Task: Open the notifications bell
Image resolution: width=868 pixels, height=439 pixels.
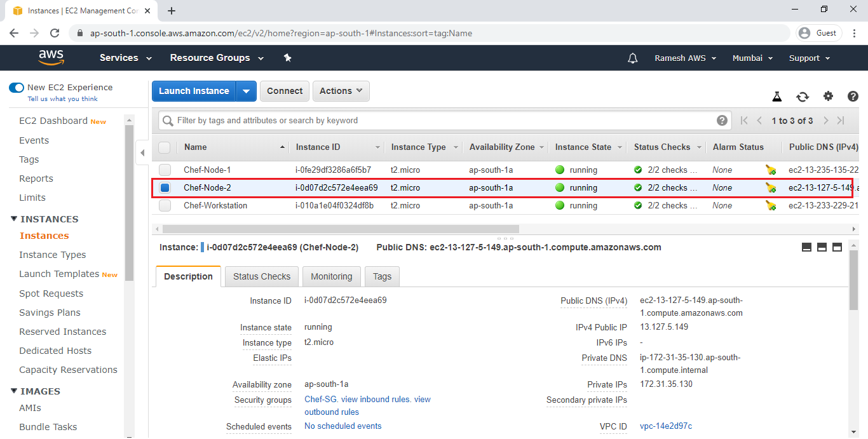Action: [x=632, y=58]
